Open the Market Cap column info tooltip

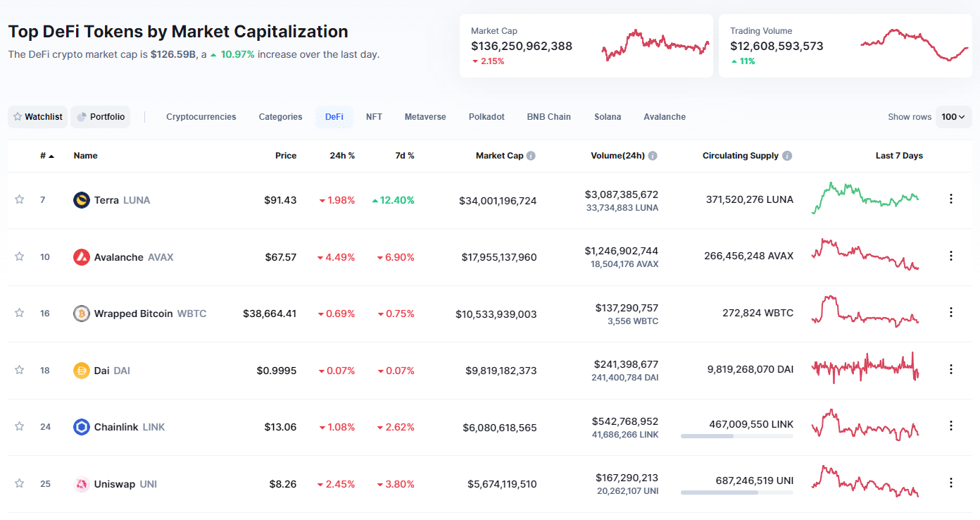coord(532,155)
